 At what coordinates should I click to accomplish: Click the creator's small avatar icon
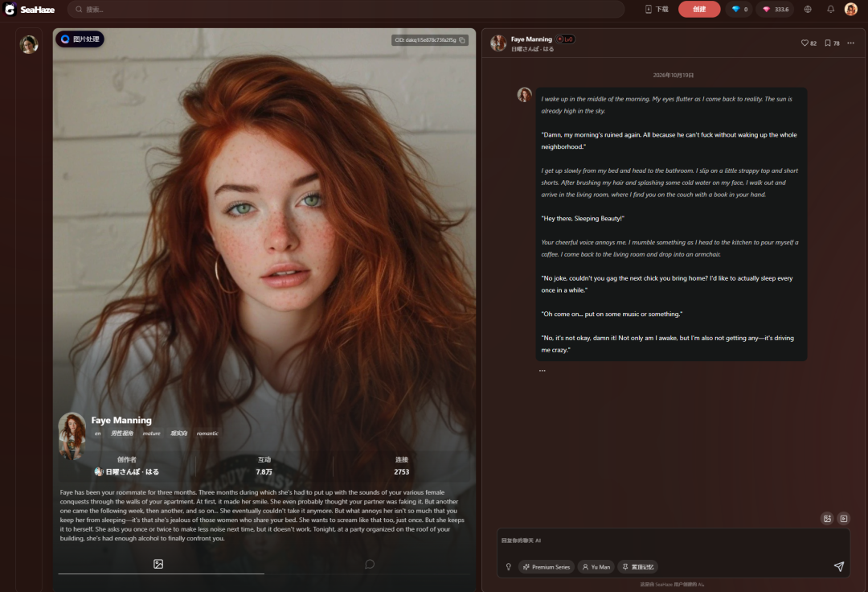coord(99,472)
